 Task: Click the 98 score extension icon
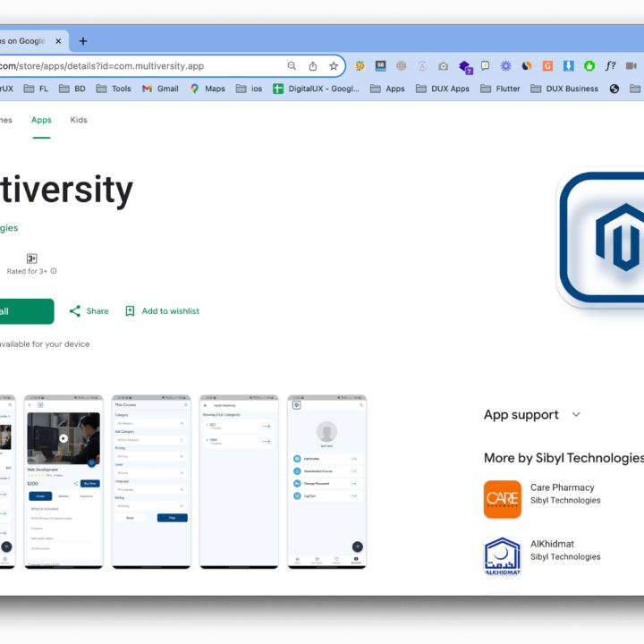(381, 66)
